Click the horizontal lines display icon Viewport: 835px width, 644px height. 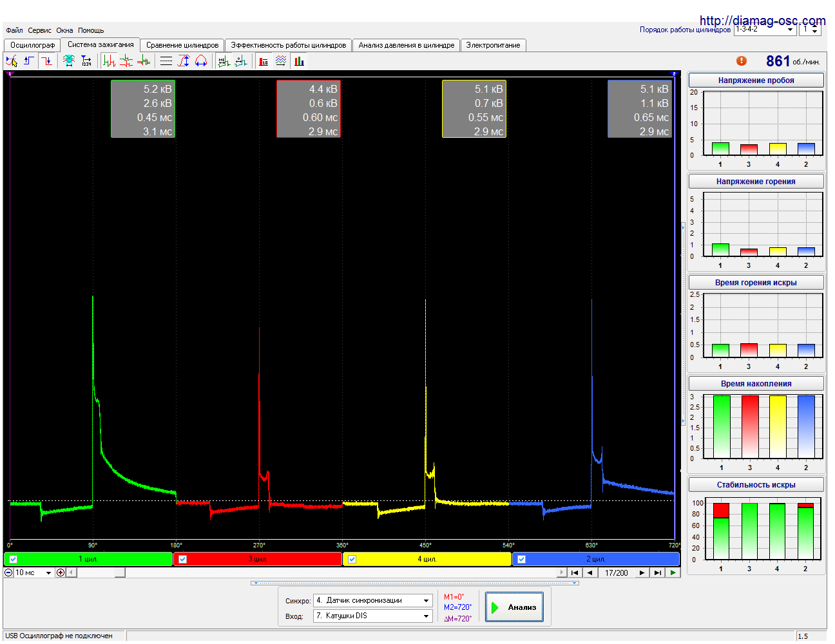pos(166,61)
